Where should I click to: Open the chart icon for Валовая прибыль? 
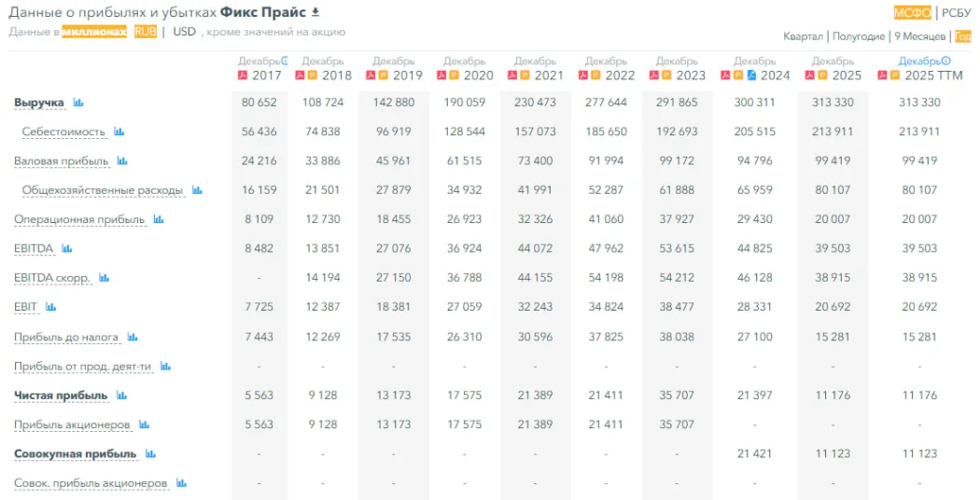tap(122, 161)
